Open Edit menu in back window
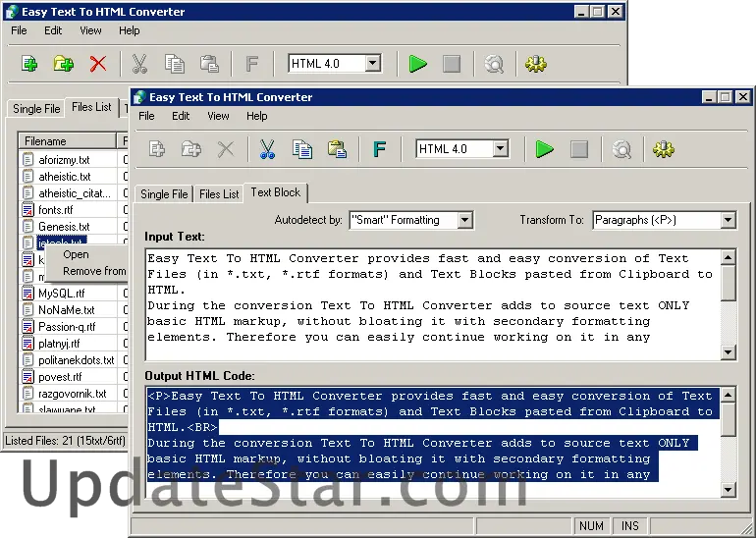756x538 pixels. click(x=53, y=30)
